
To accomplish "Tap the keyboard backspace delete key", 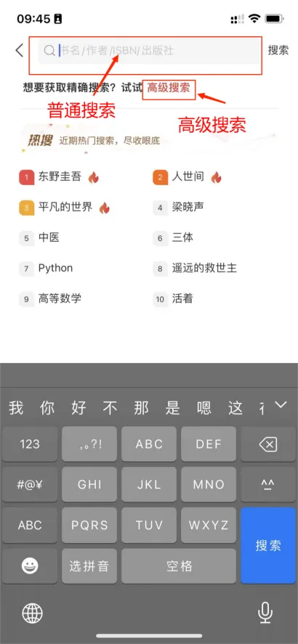I will point(268,444).
